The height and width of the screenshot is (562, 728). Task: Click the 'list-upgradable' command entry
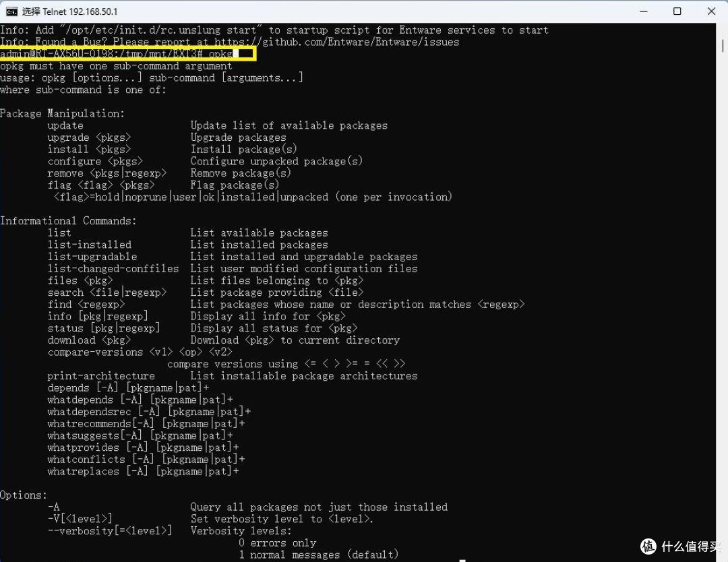[x=92, y=257]
